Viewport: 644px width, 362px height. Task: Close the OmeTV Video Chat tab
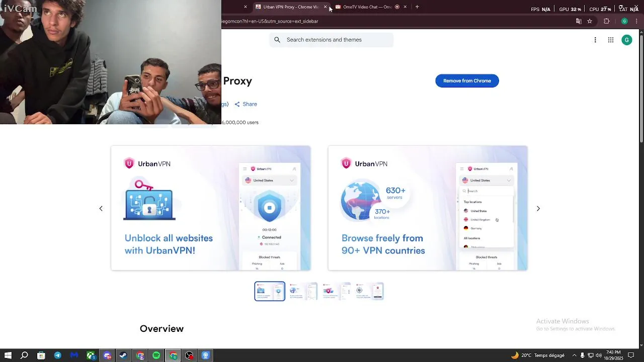(405, 7)
